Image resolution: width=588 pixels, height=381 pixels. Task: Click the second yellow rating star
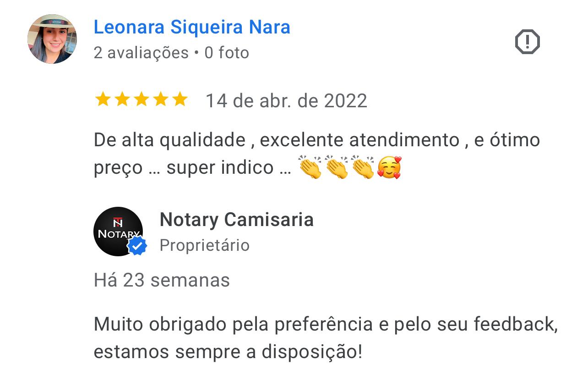pyautogui.click(x=122, y=99)
